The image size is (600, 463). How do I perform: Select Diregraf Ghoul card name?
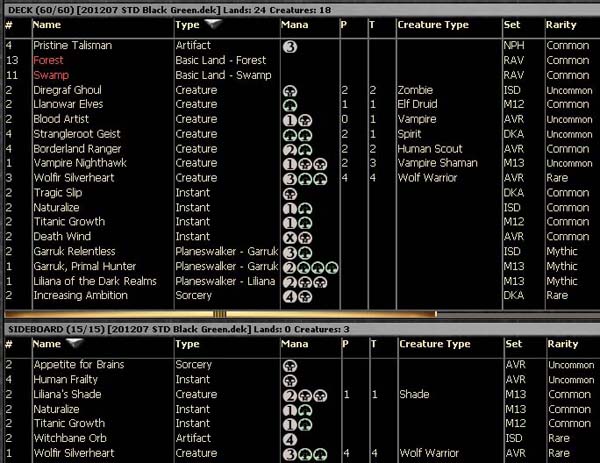(x=67, y=90)
